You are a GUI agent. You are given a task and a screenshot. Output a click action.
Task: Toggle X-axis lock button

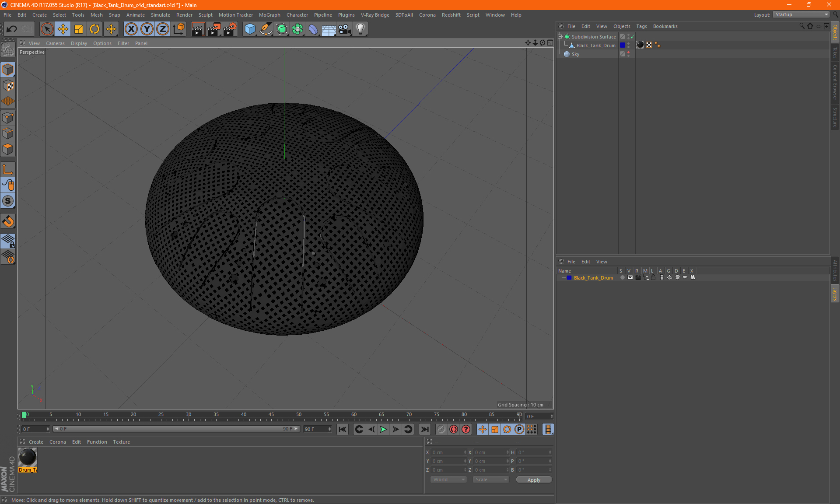[131, 29]
